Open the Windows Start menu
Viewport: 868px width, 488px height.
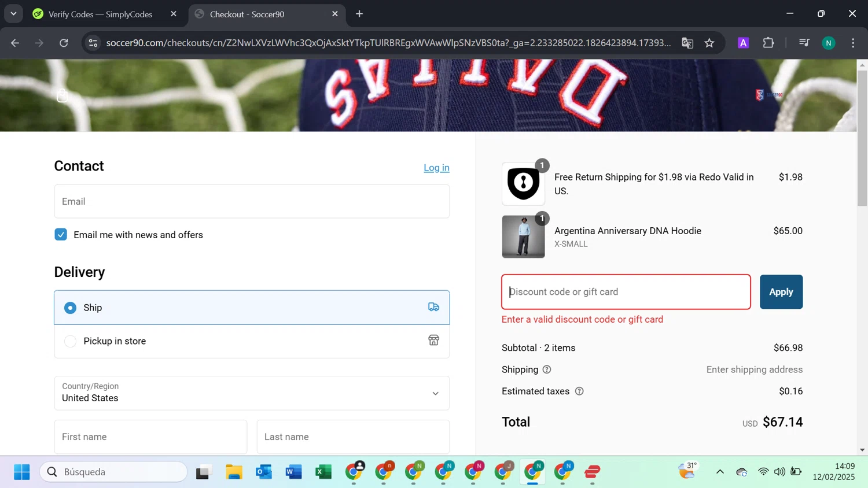coord(22,472)
